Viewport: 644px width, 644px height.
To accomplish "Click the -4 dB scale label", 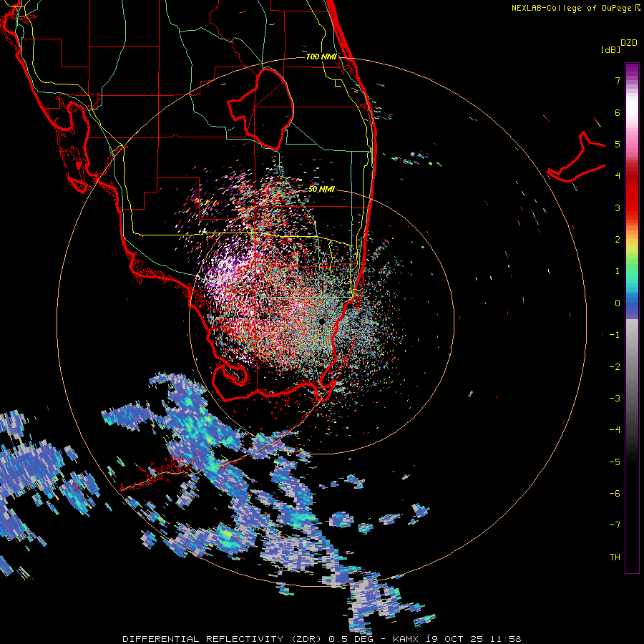I will 615,429.
